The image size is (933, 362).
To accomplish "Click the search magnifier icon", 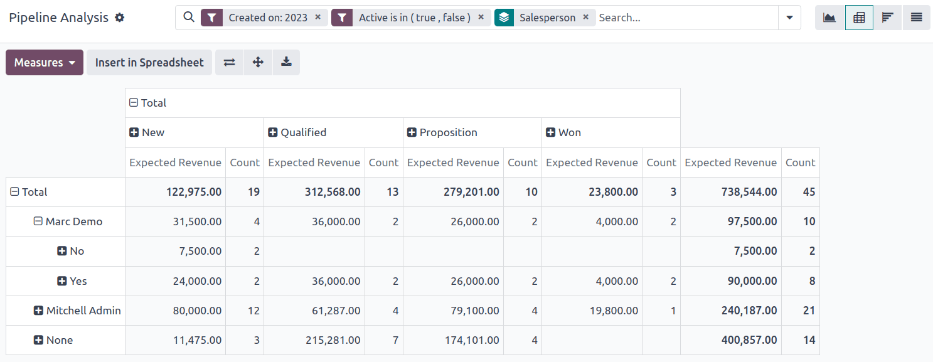I will click(x=189, y=17).
